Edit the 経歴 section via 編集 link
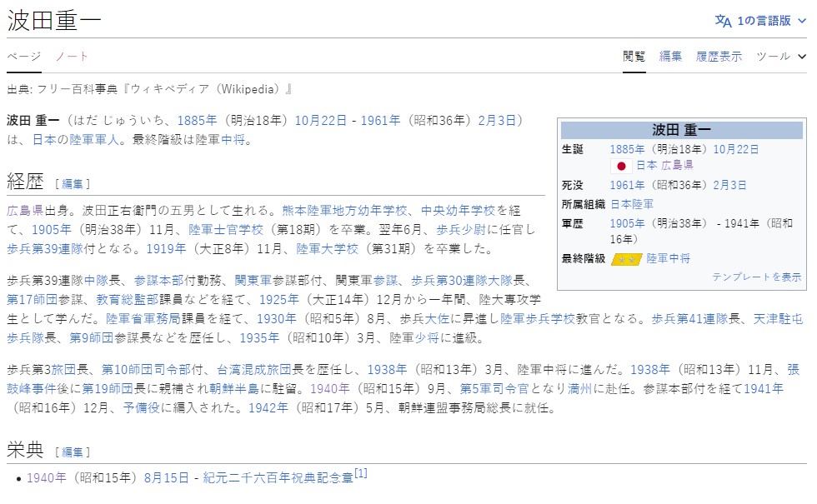Viewport: 817px width, 504px height. [x=73, y=184]
